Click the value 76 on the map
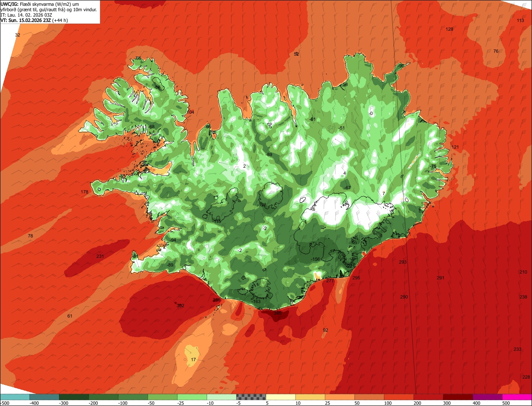This screenshot has width=532, height=406. (495, 51)
